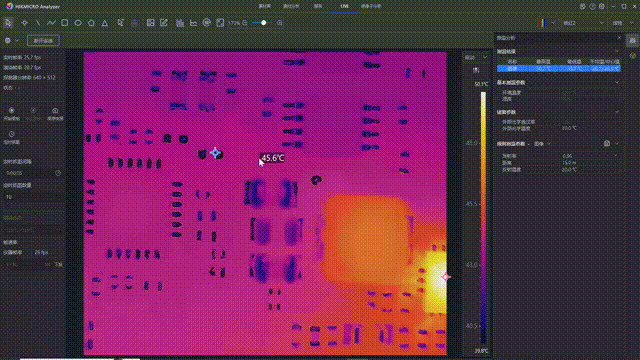Click the timed capture clock icon
640x360 pixels.
[x=11, y=134]
